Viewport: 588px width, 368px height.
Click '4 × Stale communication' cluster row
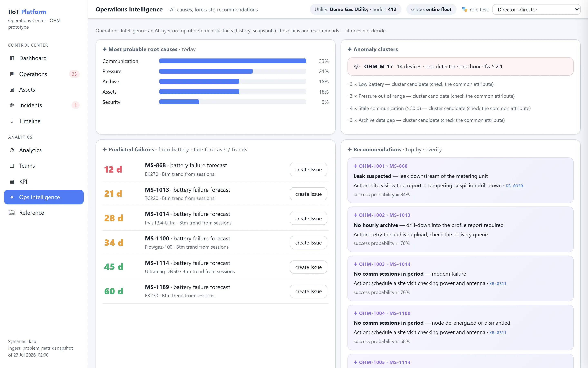pos(439,108)
